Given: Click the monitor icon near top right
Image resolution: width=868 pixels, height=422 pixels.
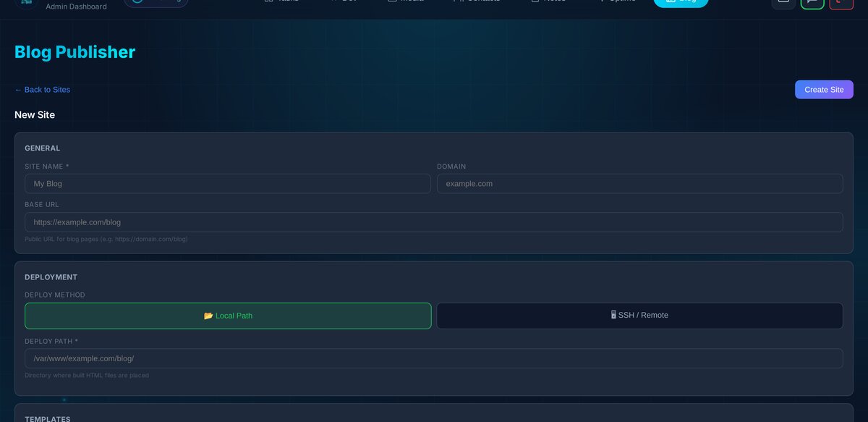Looking at the screenshot, I should (x=783, y=2).
